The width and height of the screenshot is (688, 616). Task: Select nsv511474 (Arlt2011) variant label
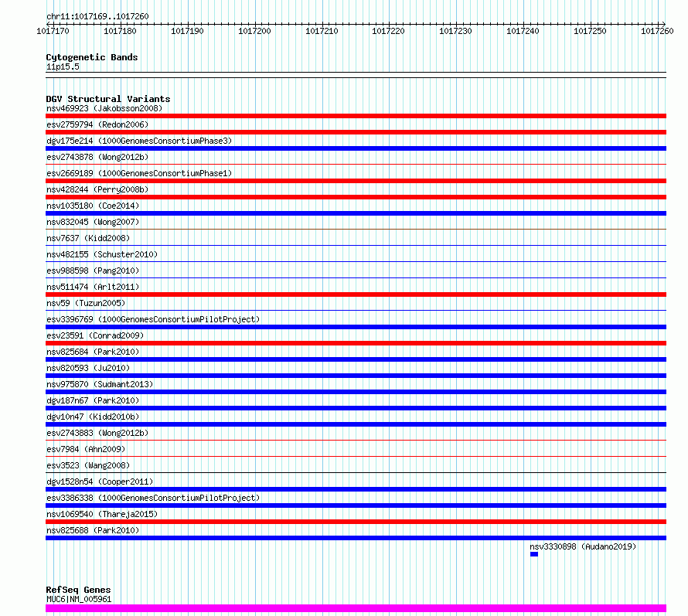point(93,287)
